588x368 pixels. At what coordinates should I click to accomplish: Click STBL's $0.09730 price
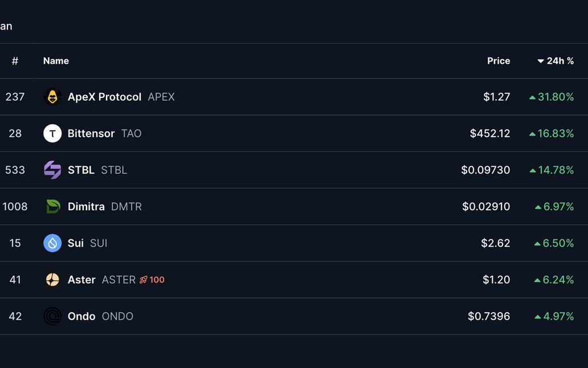(485, 170)
